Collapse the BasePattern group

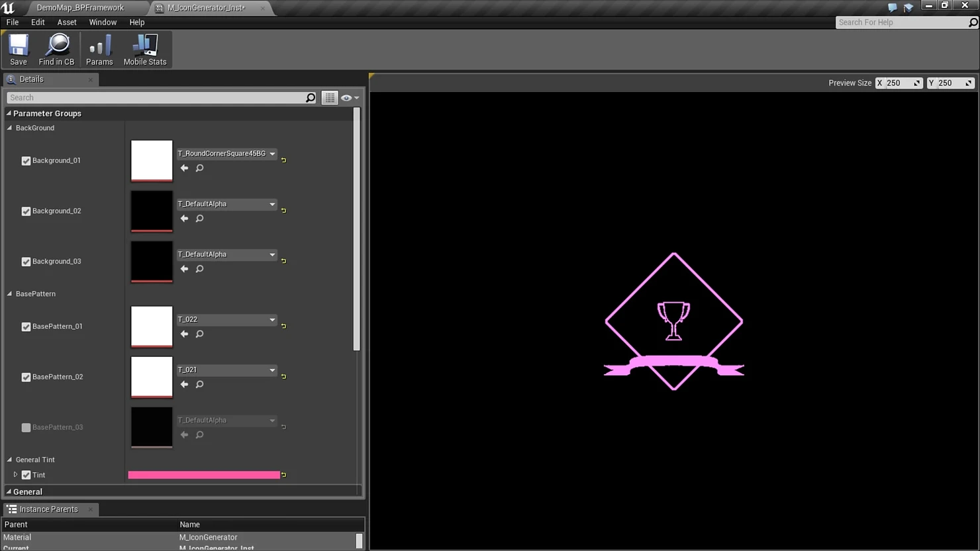coord(9,293)
